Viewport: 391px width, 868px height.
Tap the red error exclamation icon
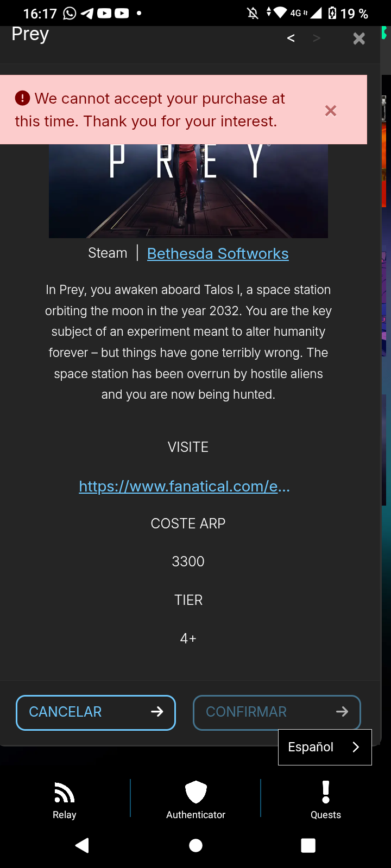coord(22,98)
